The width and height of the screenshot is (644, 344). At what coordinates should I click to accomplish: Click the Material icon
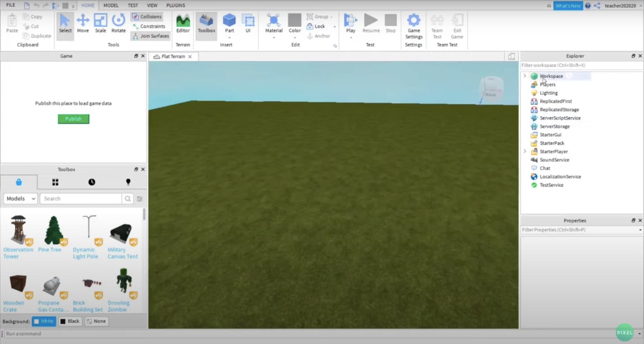point(274,21)
